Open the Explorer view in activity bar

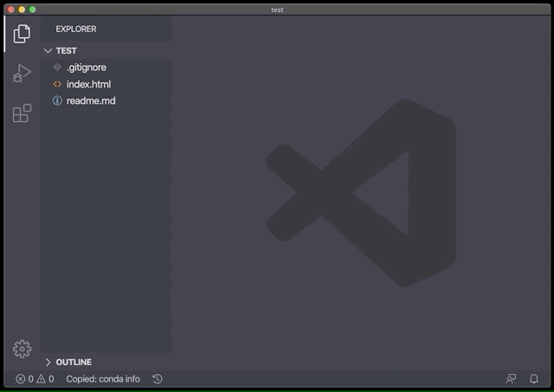[22, 34]
